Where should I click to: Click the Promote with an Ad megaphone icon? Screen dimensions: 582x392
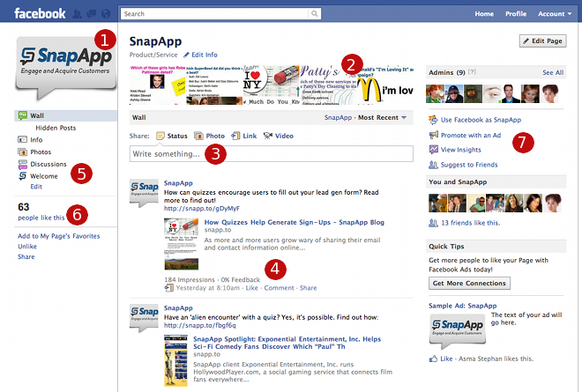[x=433, y=135]
